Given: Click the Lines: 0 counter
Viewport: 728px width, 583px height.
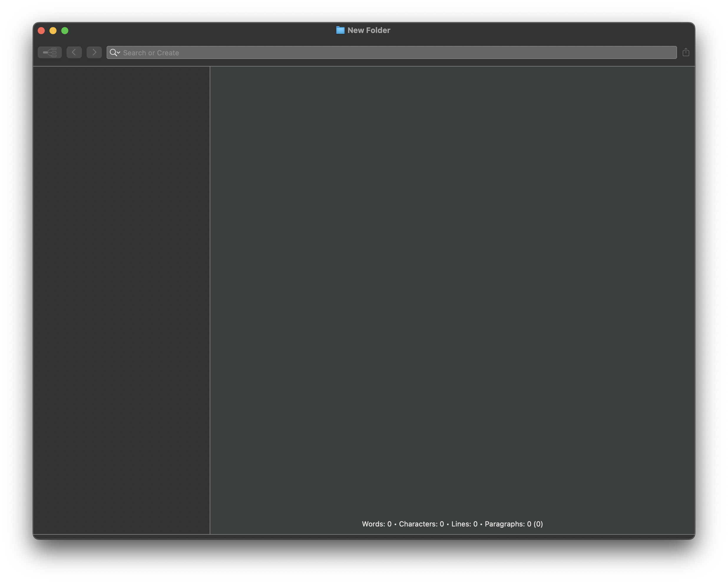Looking at the screenshot, I should tap(464, 524).
